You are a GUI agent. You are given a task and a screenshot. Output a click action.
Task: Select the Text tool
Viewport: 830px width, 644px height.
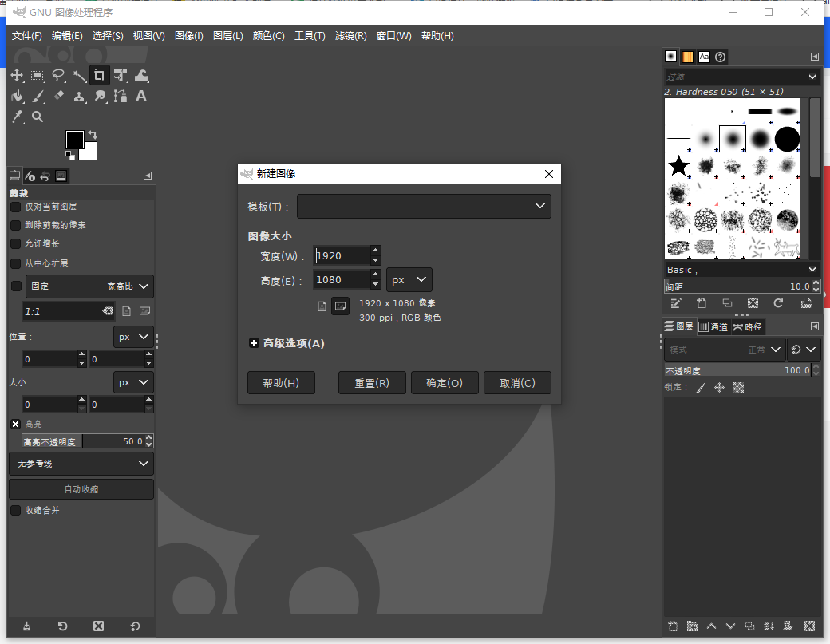[x=140, y=97]
